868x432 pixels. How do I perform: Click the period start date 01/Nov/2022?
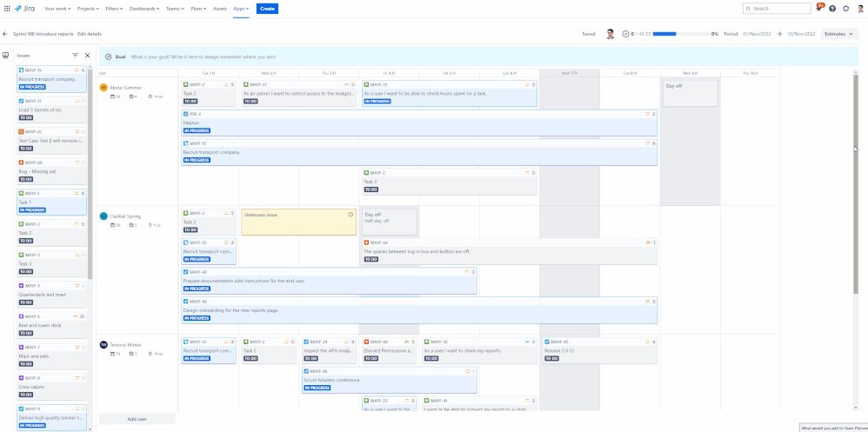757,34
